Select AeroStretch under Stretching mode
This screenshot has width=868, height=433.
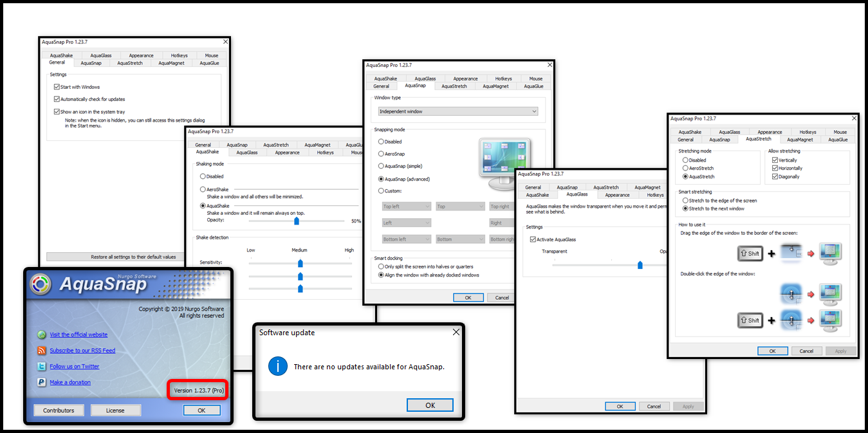pos(685,168)
